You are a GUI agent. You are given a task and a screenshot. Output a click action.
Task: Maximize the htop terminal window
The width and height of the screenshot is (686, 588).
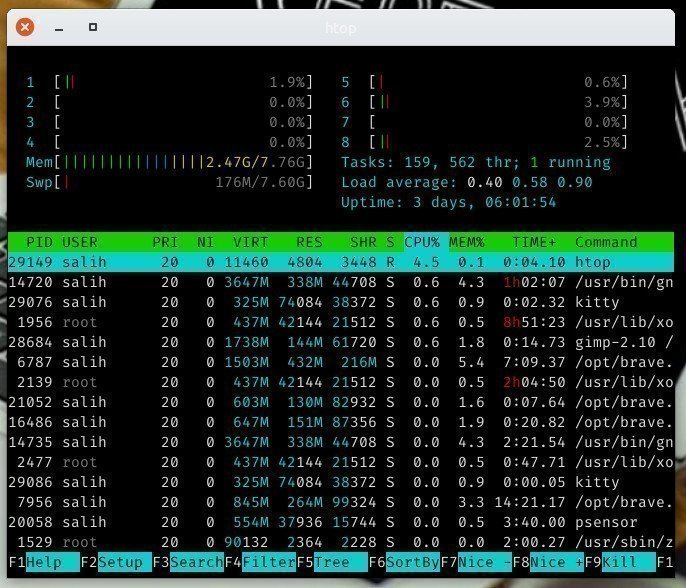(93, 27)
